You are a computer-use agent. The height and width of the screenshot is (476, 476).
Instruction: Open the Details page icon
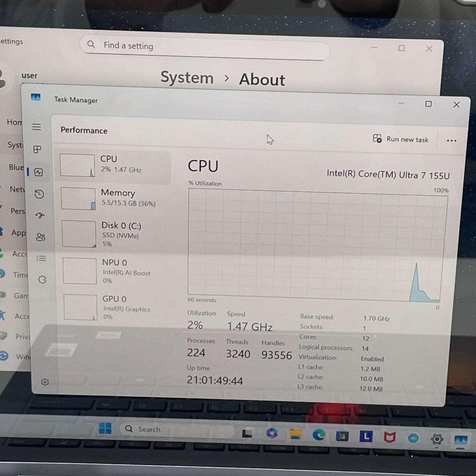click(x=41, y=258)
